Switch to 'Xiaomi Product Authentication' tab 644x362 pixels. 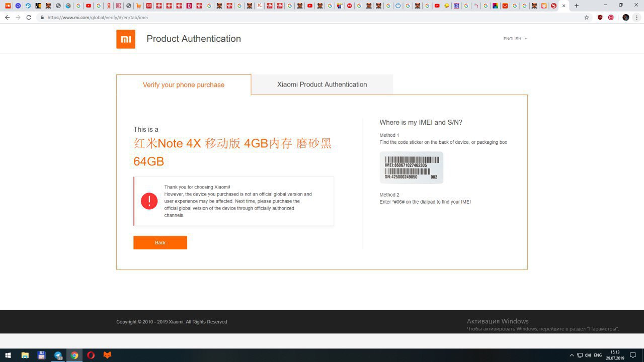coord(322,84)
